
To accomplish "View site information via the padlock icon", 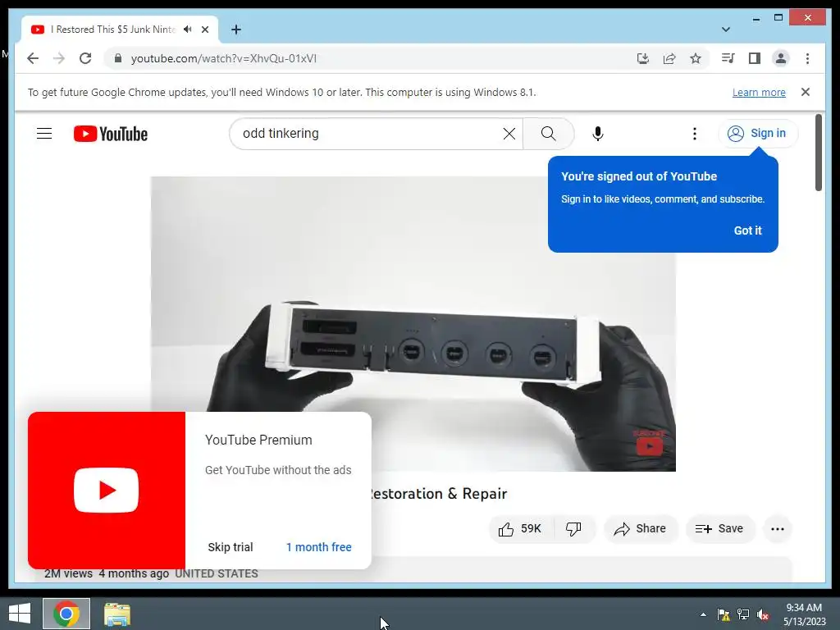I will [x=118, y=58].
